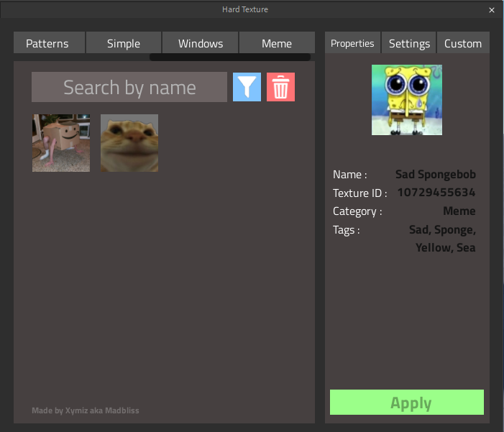Image resolution: width=504 pixels, height=432 pixels.
Task: Select the Windows category tab
Action: (201, 42)
